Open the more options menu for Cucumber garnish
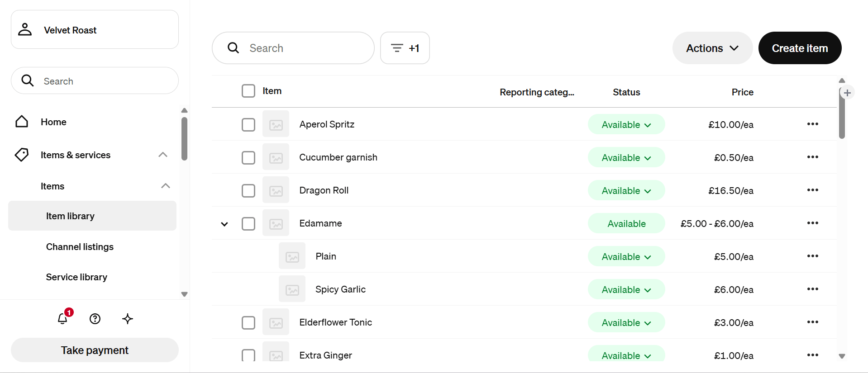This screenshot has height=373, width=868. point(813,157)
